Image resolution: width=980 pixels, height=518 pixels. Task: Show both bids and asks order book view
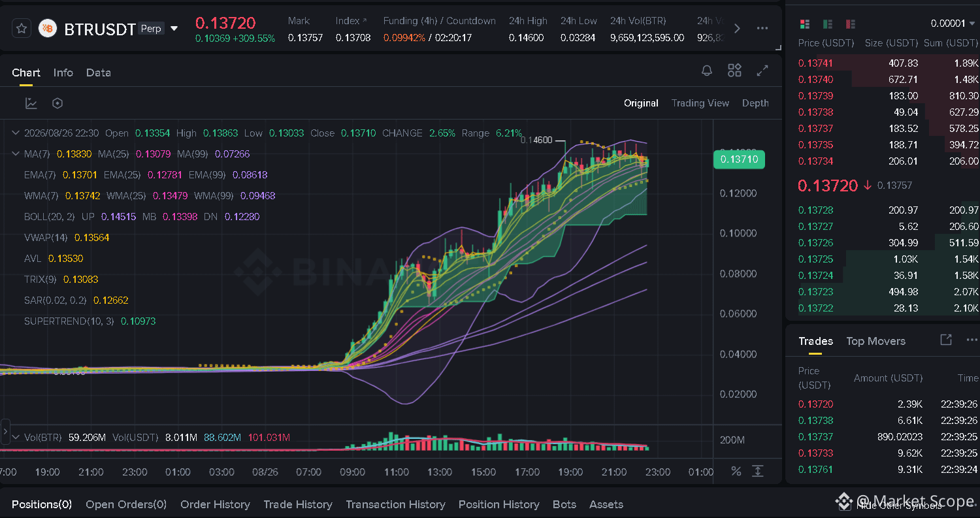(x=805, y=24)
